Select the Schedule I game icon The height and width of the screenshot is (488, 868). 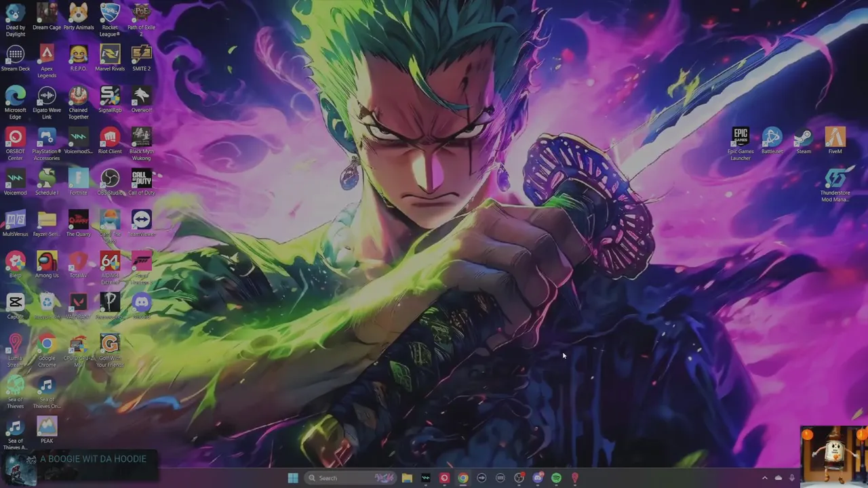click(x=47, y=178)
